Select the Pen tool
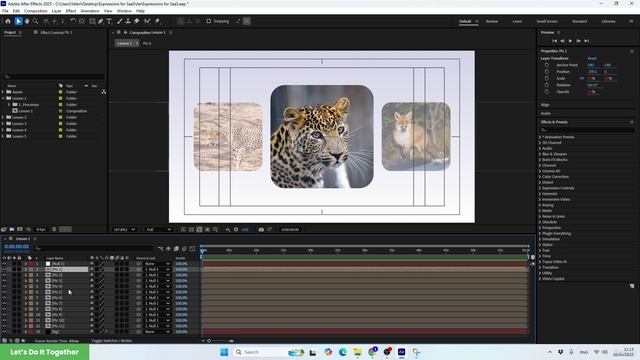This screenshot has height=360, width=640. [x=101, y=21]
